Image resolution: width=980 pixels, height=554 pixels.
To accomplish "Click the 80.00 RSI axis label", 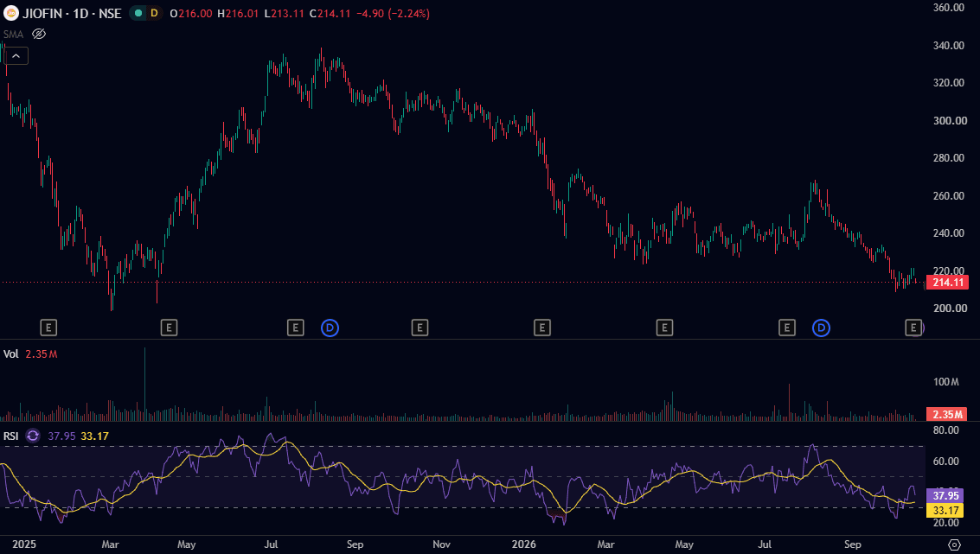I will [945, 430].
